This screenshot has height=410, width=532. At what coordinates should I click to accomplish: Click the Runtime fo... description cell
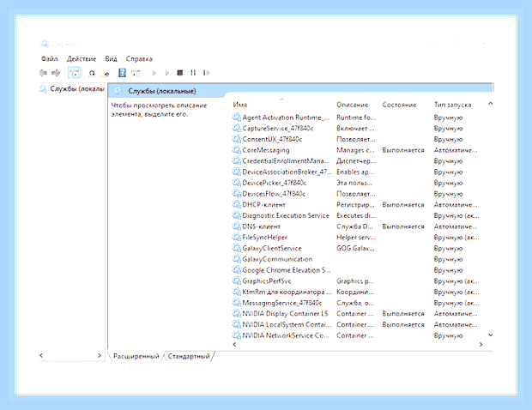(356, 118)
